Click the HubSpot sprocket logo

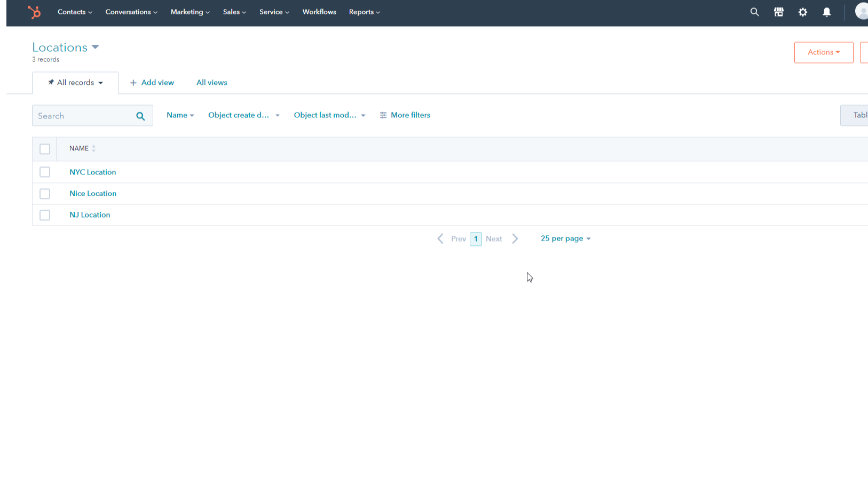34,12
